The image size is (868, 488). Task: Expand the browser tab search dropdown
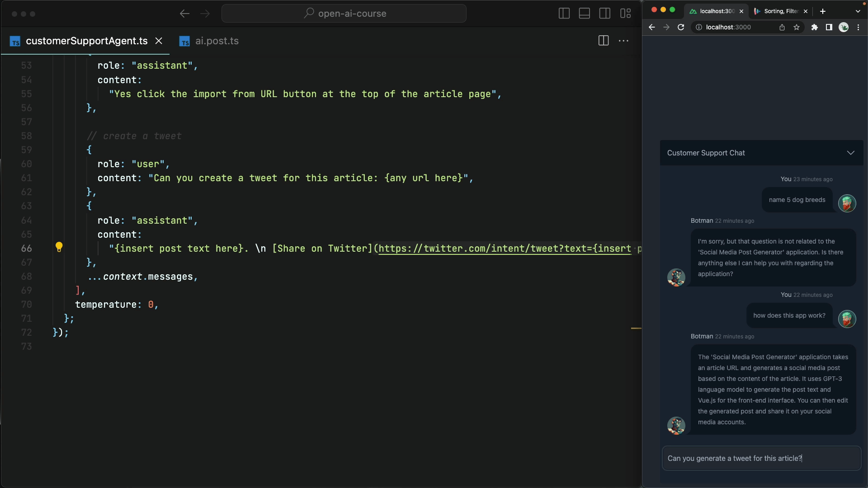pyautogui.click(x=858, y=11)
